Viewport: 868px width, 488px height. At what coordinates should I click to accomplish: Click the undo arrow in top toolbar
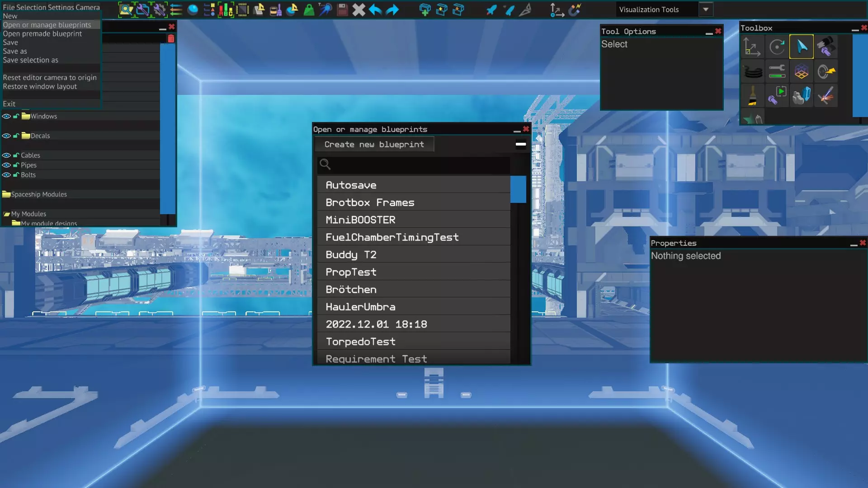tap(375, 9)
